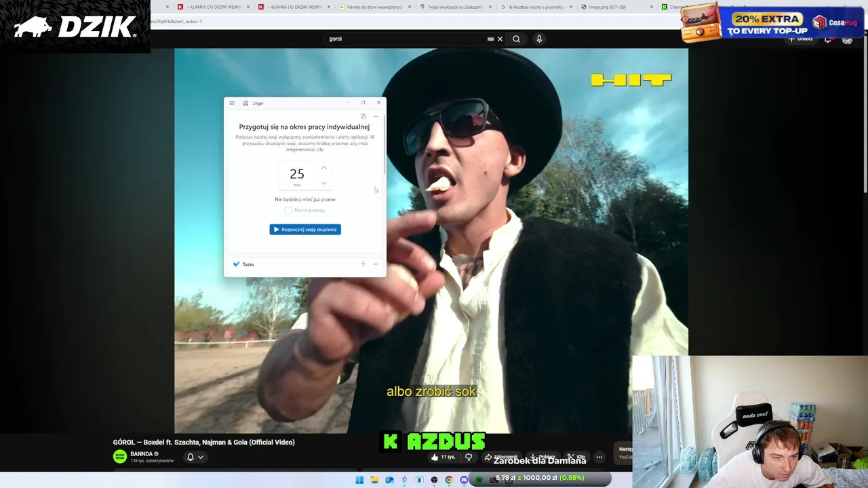
Task: Open video more actions ellipsis
Action: 599,457
